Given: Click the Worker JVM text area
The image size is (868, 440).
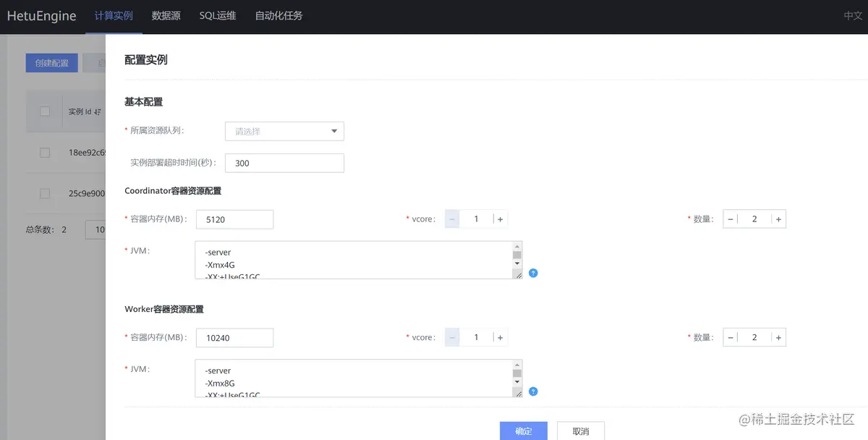Looking at the screenshot, I should click(354, 378).
